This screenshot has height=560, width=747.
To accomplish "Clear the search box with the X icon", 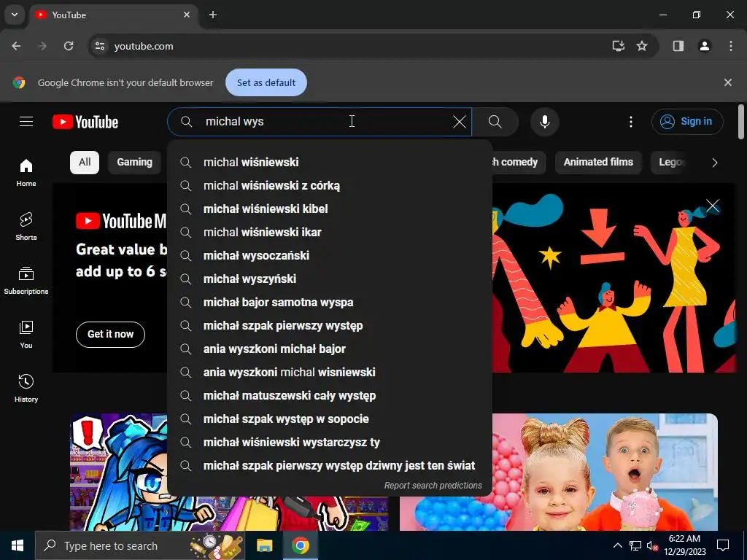I will 460,122.
